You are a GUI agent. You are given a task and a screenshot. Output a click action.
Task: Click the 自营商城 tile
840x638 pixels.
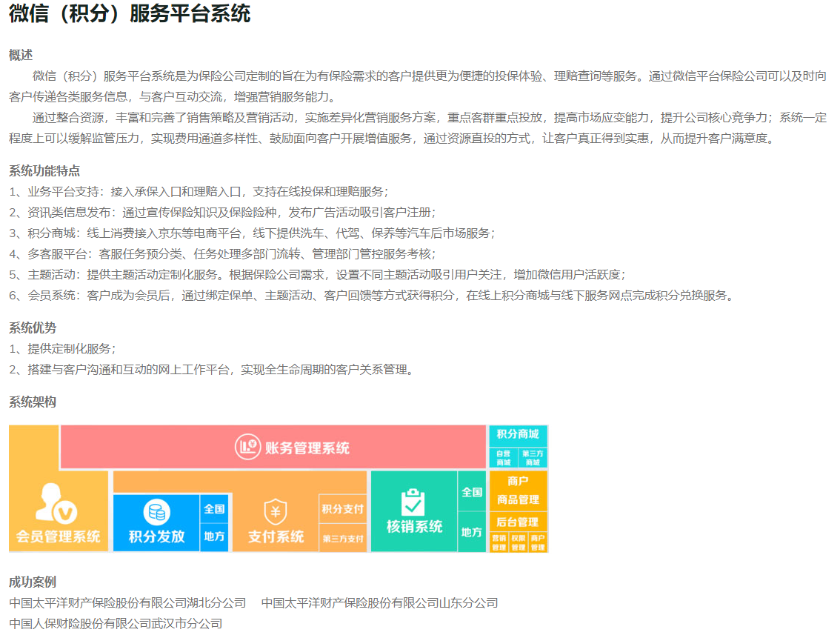tap(503, 458)
